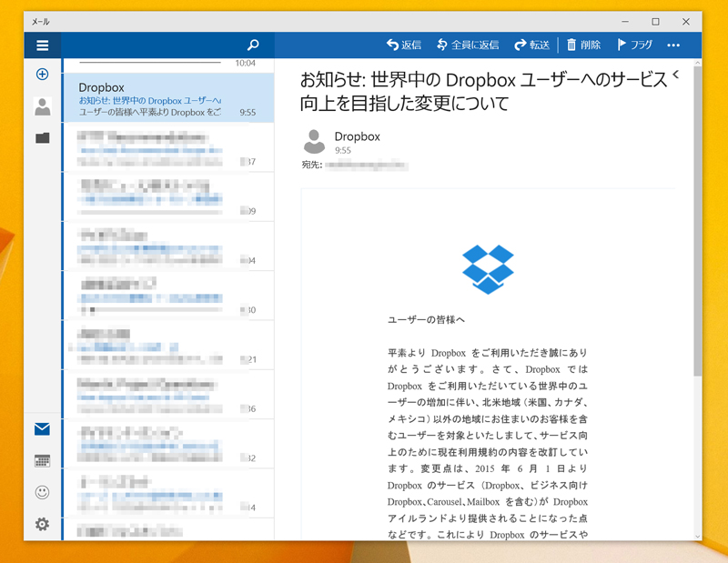Open the Calendar app icon
Viewport: 728px width, 563px height.
tap(42, 461)
